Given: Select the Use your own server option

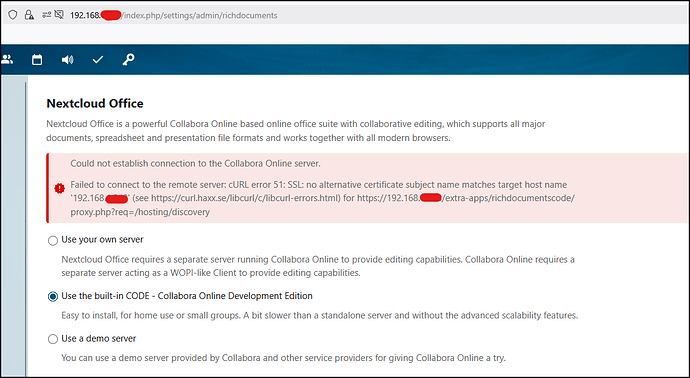Looking at the screenshot, I should [53, 240].
